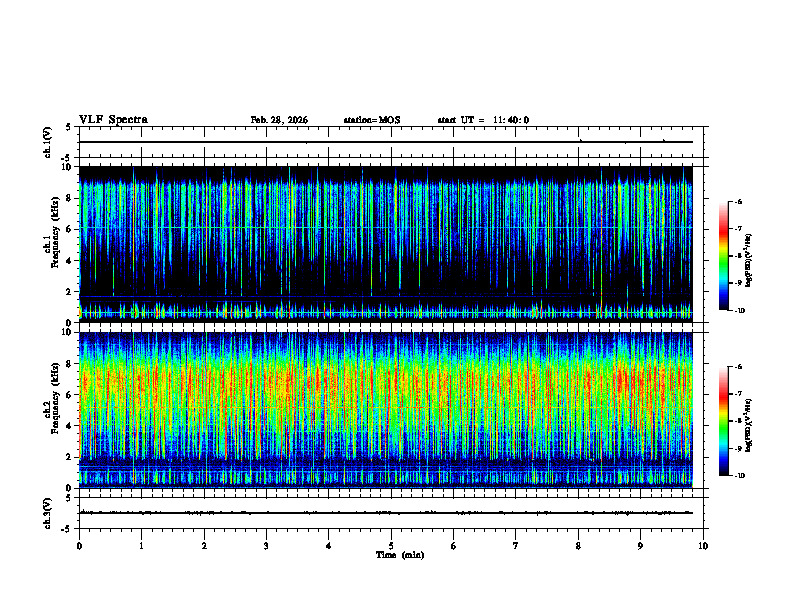Select the "start UT = 11:40:0" header text

point(483,120)
